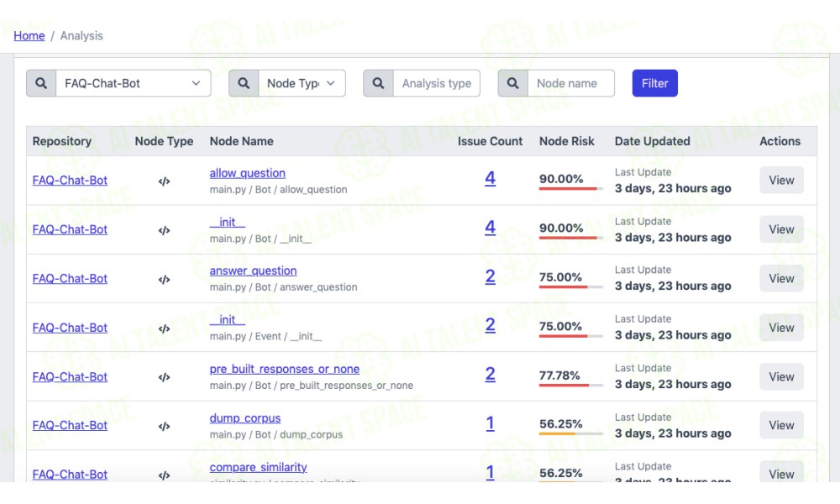Click issue count 2 in the Event / __init__ row
The image size is (840, 504).
pos(491,325)
